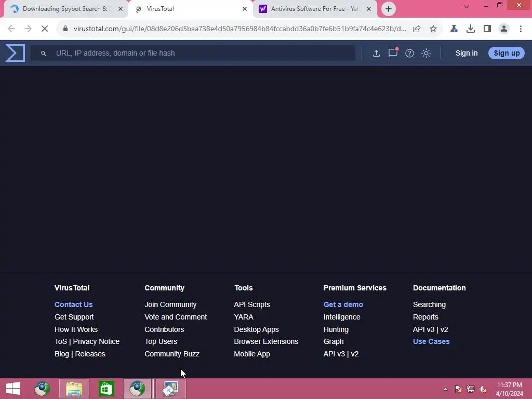The height and width of the screenshot is (399, 532).
Task: Open the notifications chat icon
Action: coord(393,52)
